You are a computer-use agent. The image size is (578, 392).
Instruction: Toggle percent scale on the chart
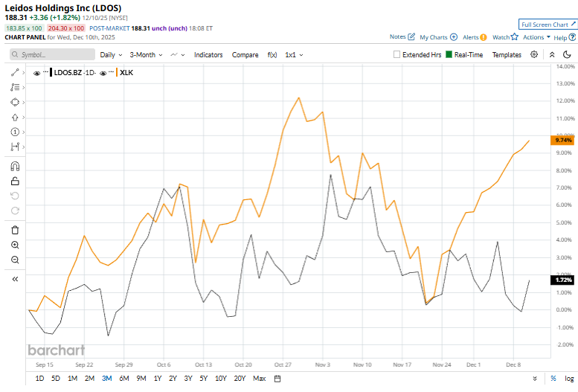pyautogui.click(x=553, y=379)
